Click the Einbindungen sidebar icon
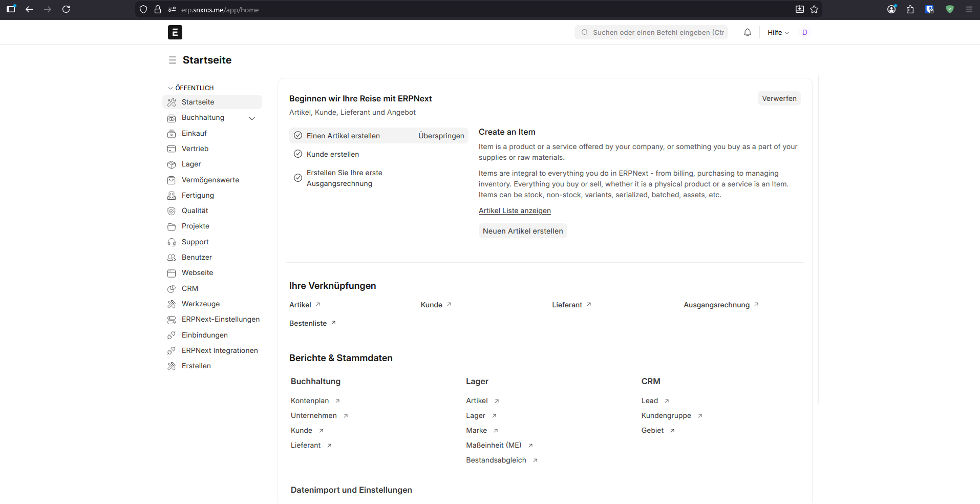Viewport: 980px width, 504px height. click(172, 335)
